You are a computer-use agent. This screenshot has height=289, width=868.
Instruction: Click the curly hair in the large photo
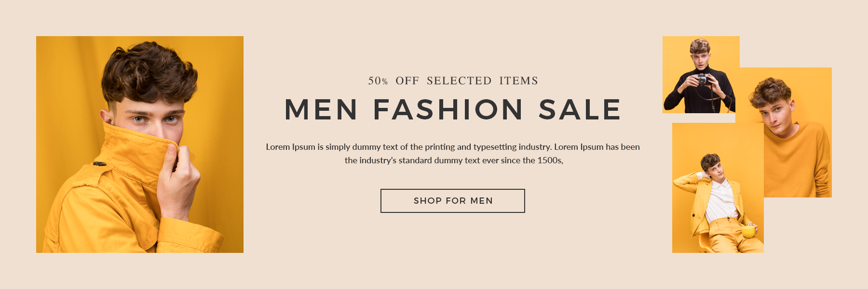coord(149,72)
